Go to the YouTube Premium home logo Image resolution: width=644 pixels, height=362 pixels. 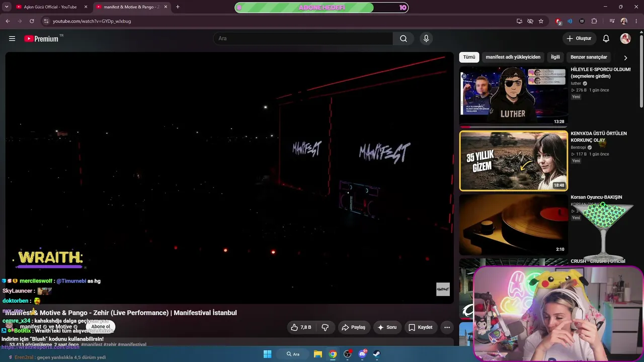(41, 39)
